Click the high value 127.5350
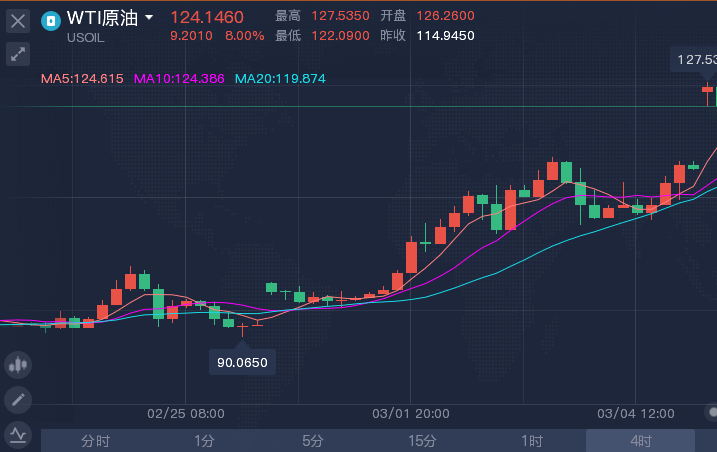The image size is (717, 452). 341,16
